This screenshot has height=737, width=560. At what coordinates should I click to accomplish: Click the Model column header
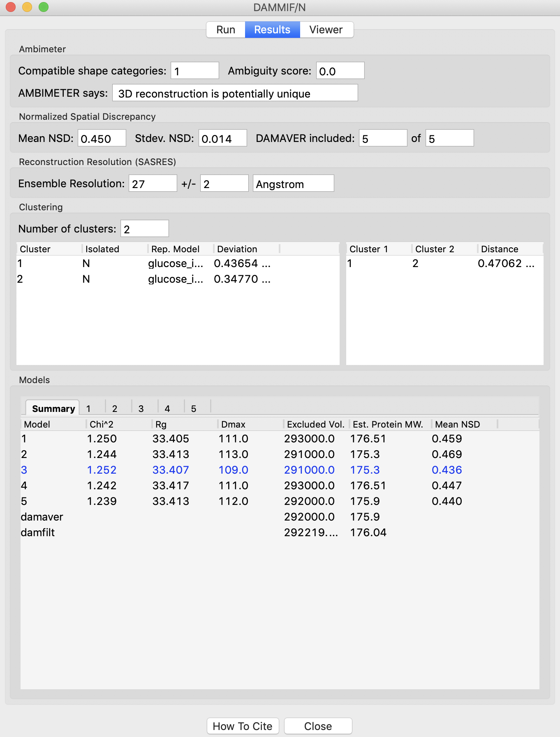tap(53, 424)
